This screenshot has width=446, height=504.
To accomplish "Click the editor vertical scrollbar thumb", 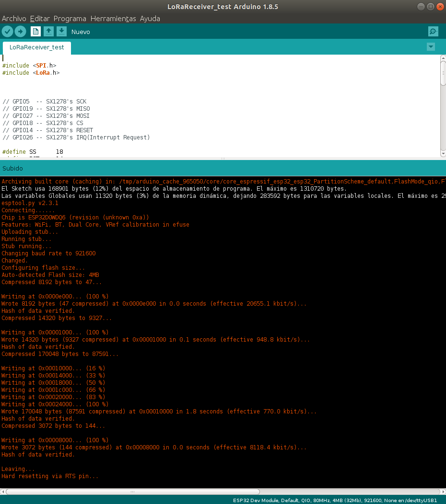I will pos(443,73).
